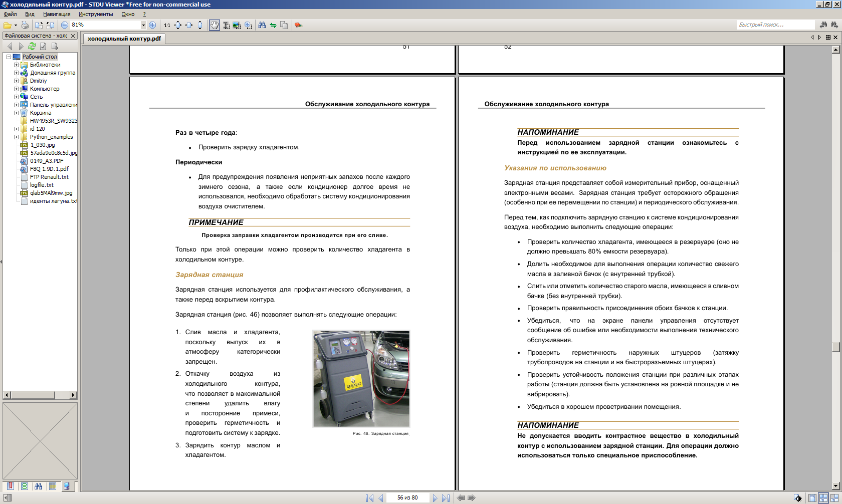Viewport: 842px width, 504px height.
Task: Set the view to actual size 1:1
Action: pyautogui.click(x=167, y=25)
